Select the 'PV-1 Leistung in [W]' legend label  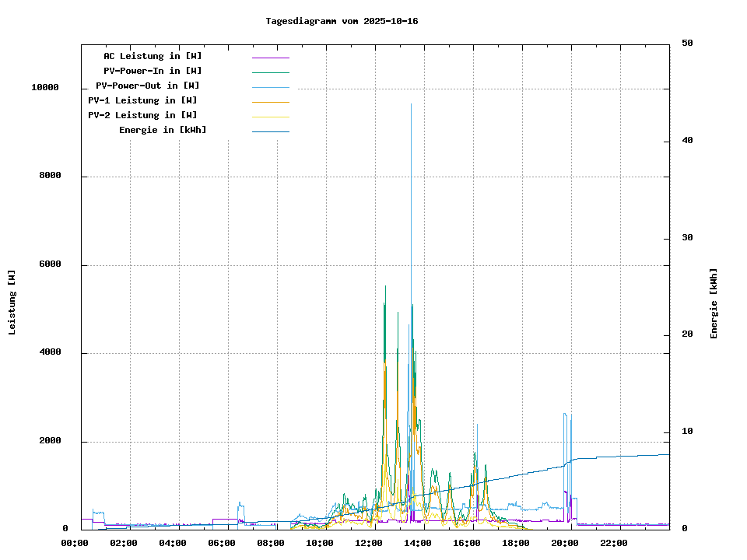pos(142,100)
